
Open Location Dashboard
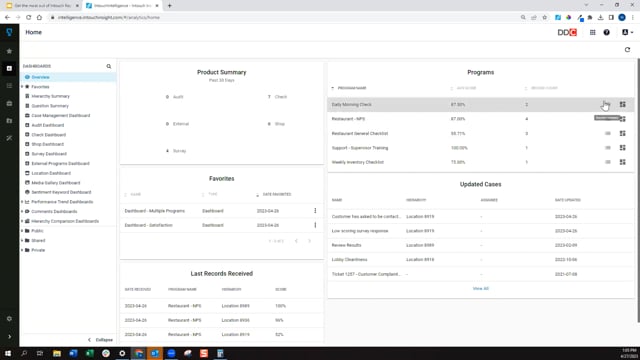point(51,173)
